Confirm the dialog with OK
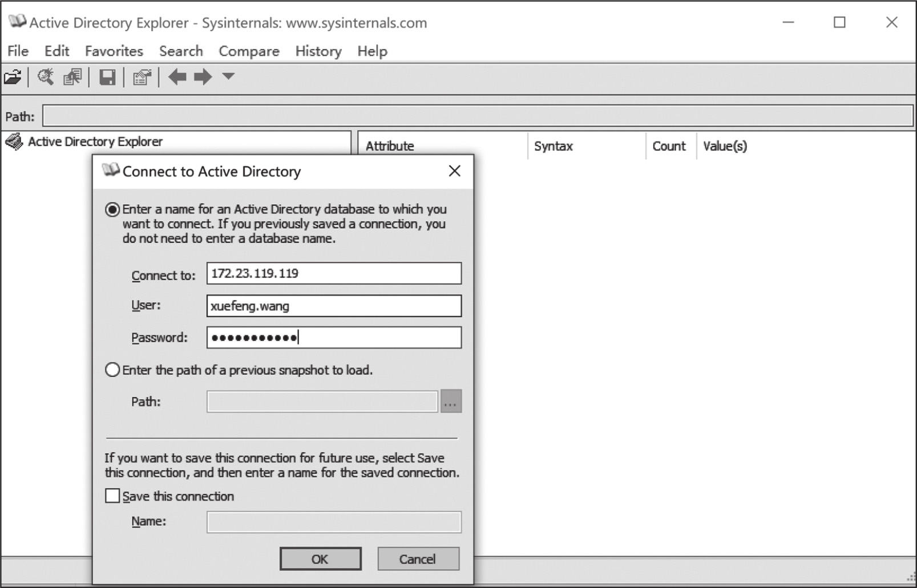Image resolution: width=917 pixels, height=588 pixels. [x=320, y=559]
